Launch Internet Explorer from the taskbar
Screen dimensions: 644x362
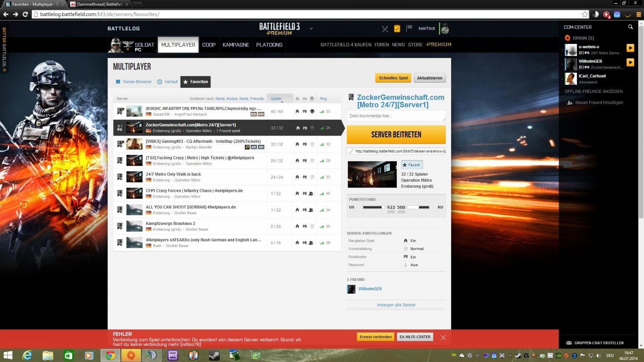27,355
